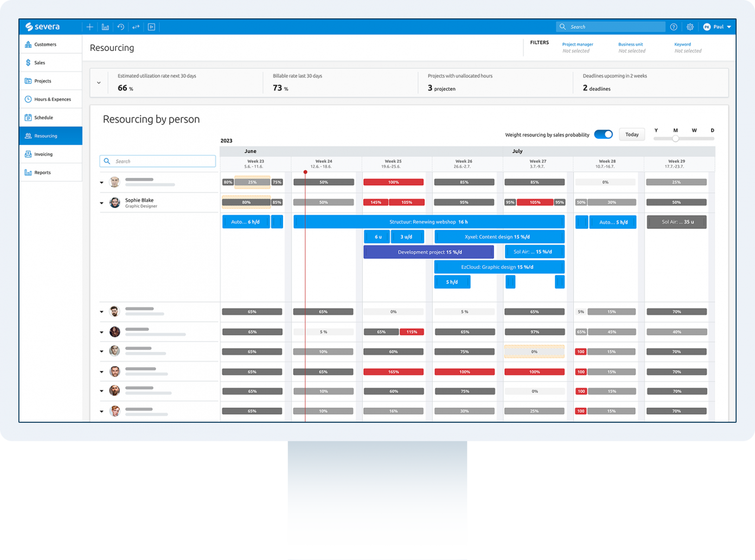Image resolution: width=755 pixels, height=560 pixels.
Task: Click the PK user avatar badge
Action: (x=707, y=27)
